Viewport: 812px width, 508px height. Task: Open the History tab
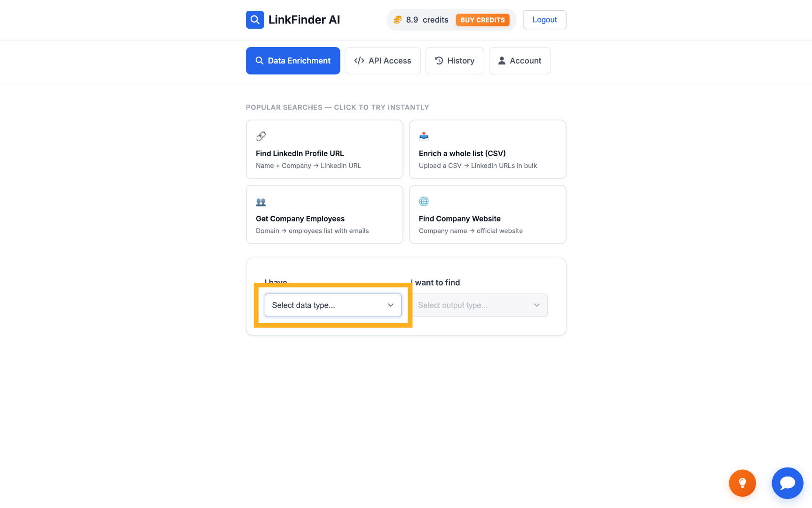coord(455,61)
